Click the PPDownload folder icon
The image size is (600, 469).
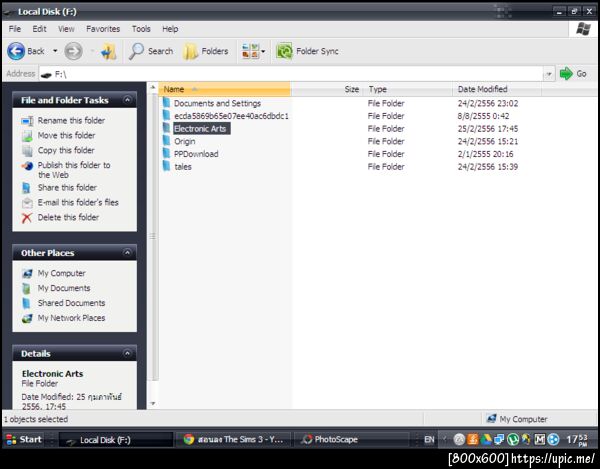(x=166, y=153)
